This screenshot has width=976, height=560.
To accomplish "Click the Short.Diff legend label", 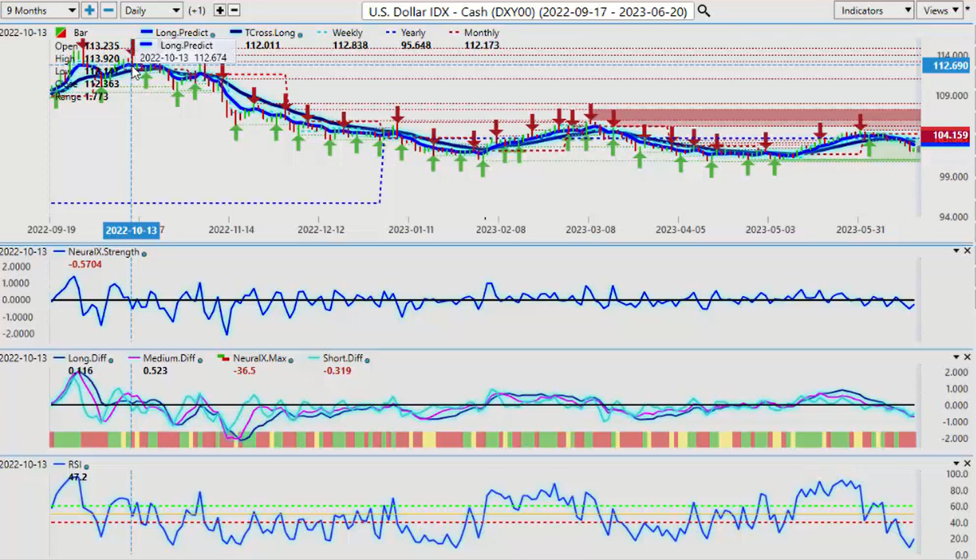I will [x=344, y=358].
